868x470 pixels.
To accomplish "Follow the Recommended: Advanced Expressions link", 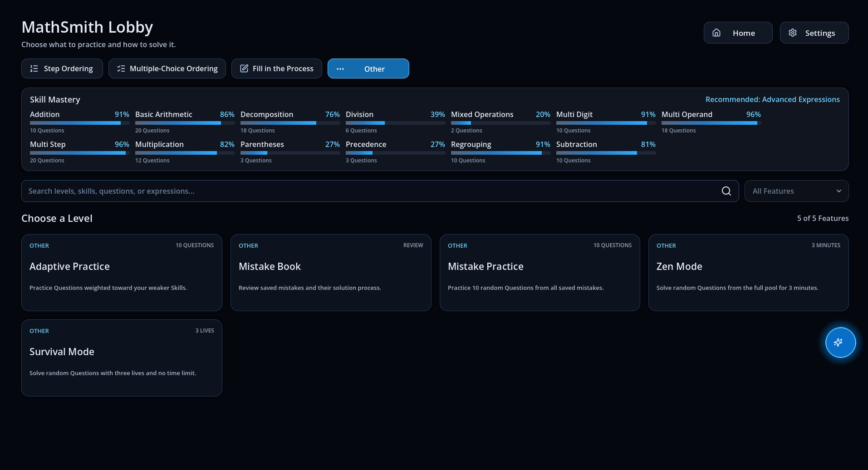I will pos(772,99).
